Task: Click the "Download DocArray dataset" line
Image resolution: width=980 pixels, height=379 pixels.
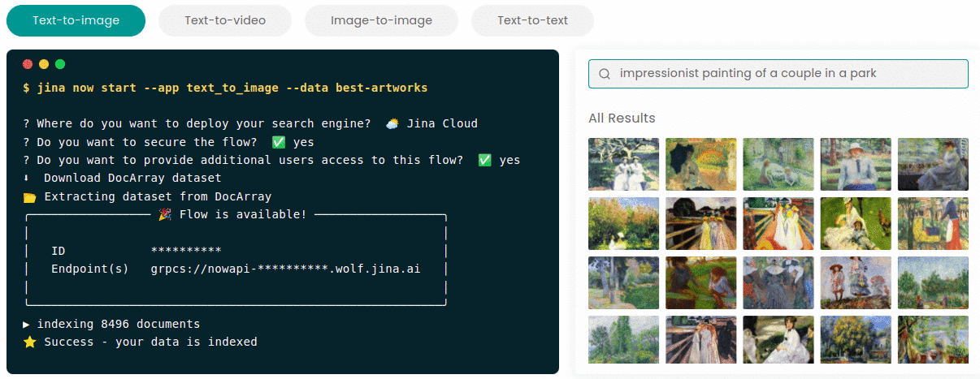Action: (x=132, y=178)
